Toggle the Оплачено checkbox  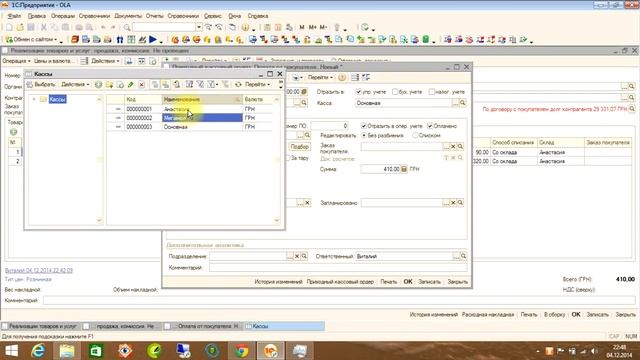(x=430, y=126)
